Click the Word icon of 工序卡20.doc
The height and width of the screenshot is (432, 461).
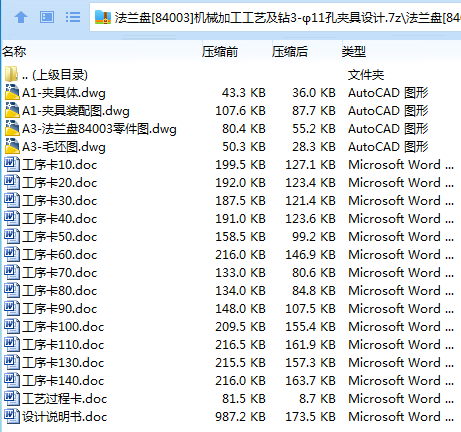click(12, 182)
